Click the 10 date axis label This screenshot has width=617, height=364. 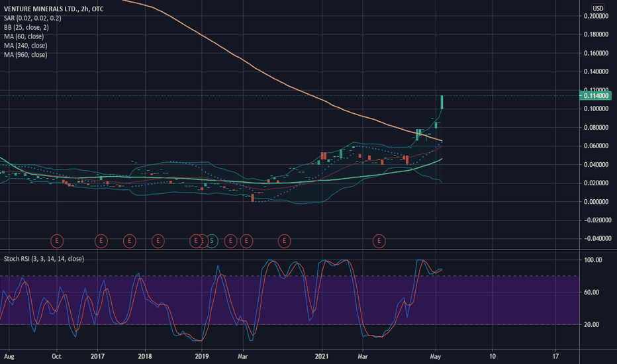pyautogui.click(x=493, y=356)
